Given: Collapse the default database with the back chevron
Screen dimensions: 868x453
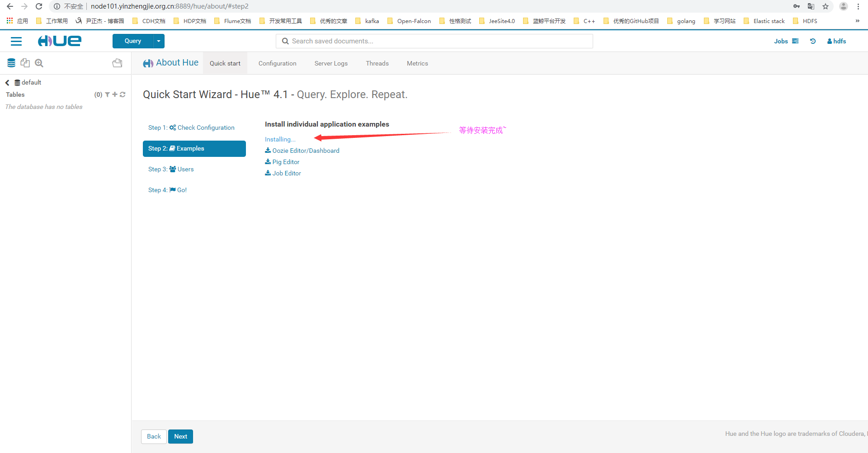Looking at the screenshot, I should pos(7,82).
